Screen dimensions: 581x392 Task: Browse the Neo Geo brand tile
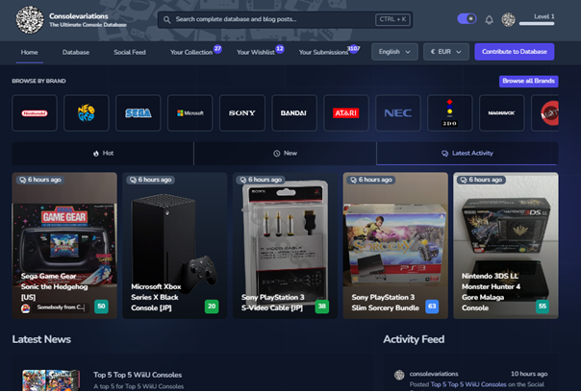pos(87,113)
